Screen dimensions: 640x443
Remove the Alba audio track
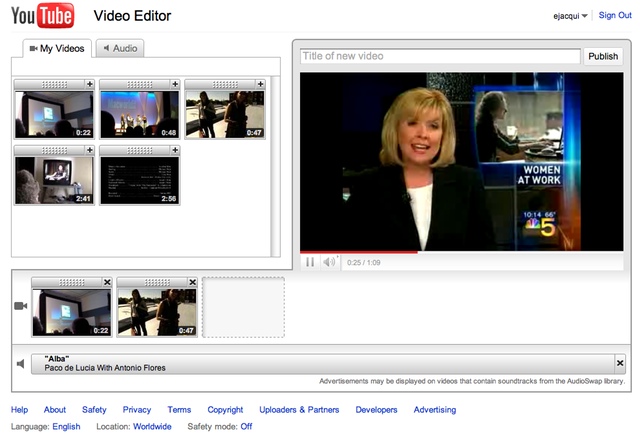tap(620, 363)
